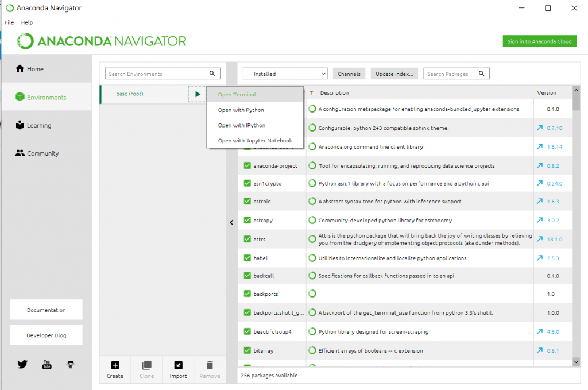This screenshot has height=390, width=588.
Task: Click the Import environment icon
Action: coord(178,365)
